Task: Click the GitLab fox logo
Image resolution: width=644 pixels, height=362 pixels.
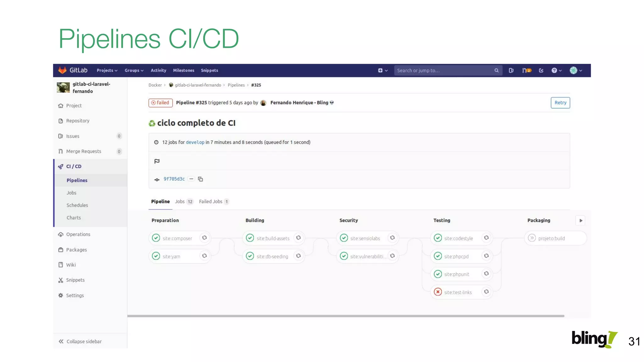Action: pyautogui.click(x=62, y=70)
